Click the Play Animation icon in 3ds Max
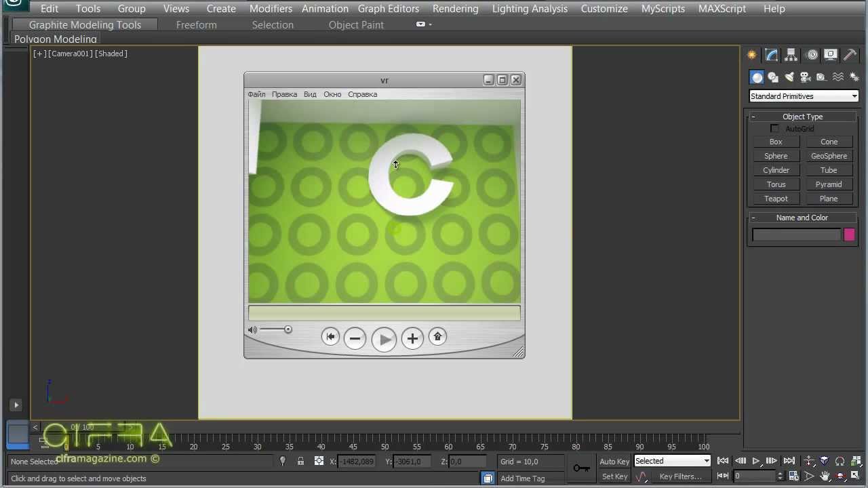Image resolution: width=868 pixels, height=488 pixels. point(756,461)
